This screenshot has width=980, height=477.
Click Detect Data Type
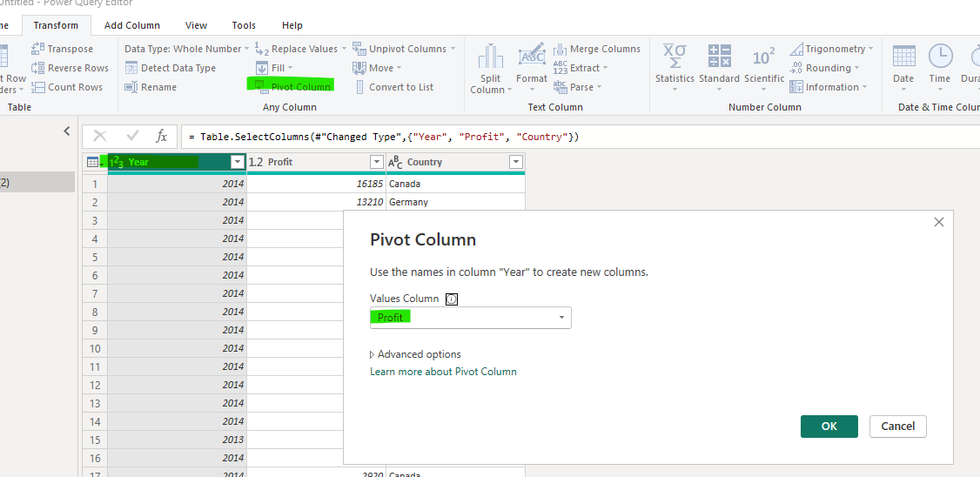coord(171,68)
